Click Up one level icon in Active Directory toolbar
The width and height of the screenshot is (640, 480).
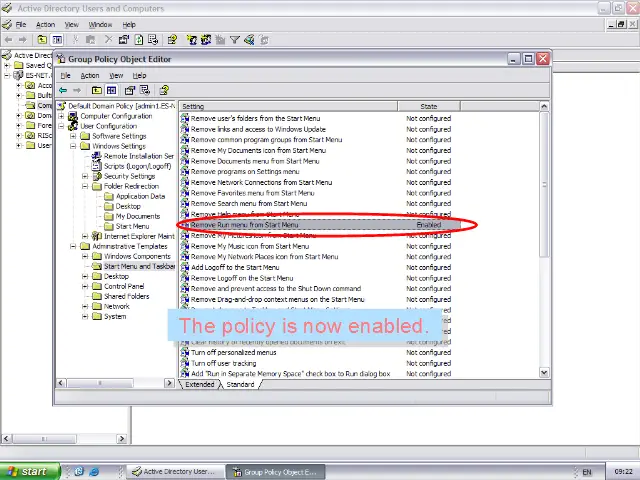pyautogui.click(x=42, y=40)
